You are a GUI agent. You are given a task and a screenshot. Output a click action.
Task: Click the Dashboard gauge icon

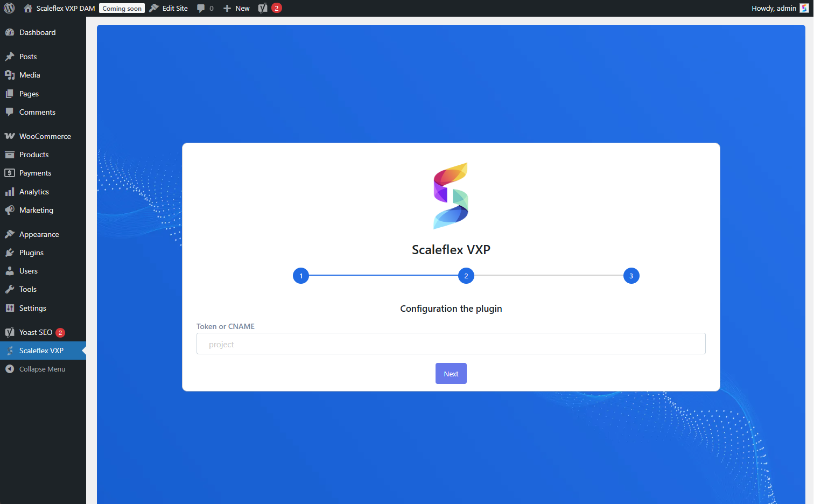(x=10, y=32)
